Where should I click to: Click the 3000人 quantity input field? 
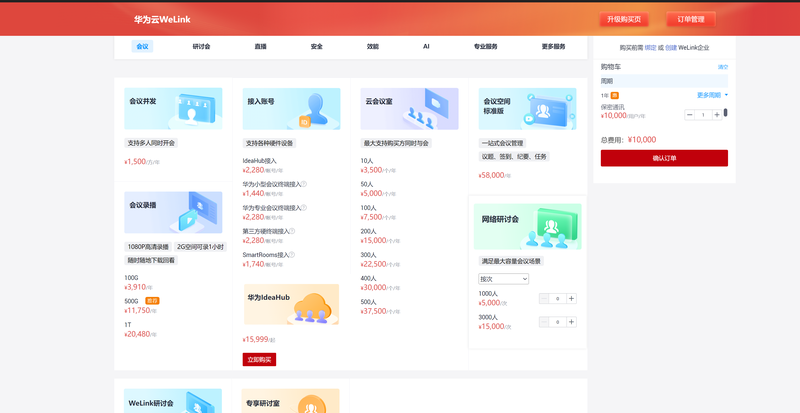[558, 322]
